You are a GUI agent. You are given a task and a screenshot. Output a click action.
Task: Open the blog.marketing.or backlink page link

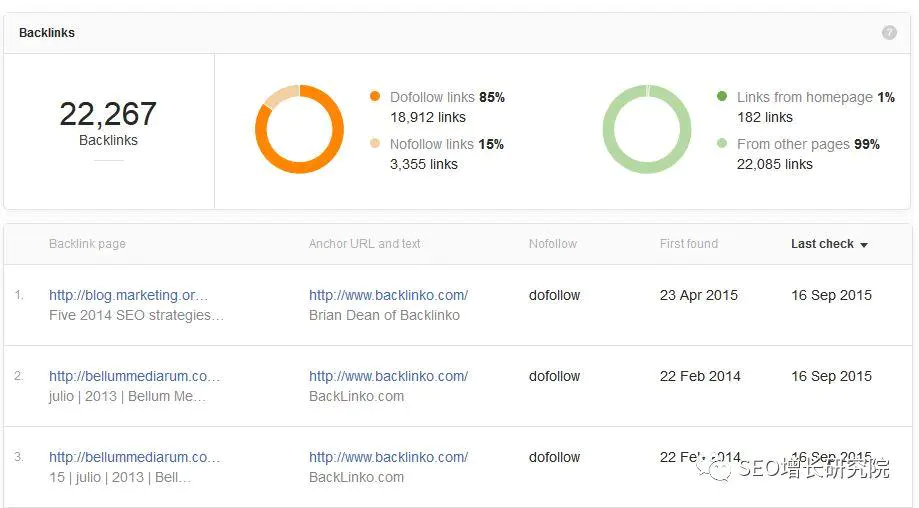tap(128, 295)
